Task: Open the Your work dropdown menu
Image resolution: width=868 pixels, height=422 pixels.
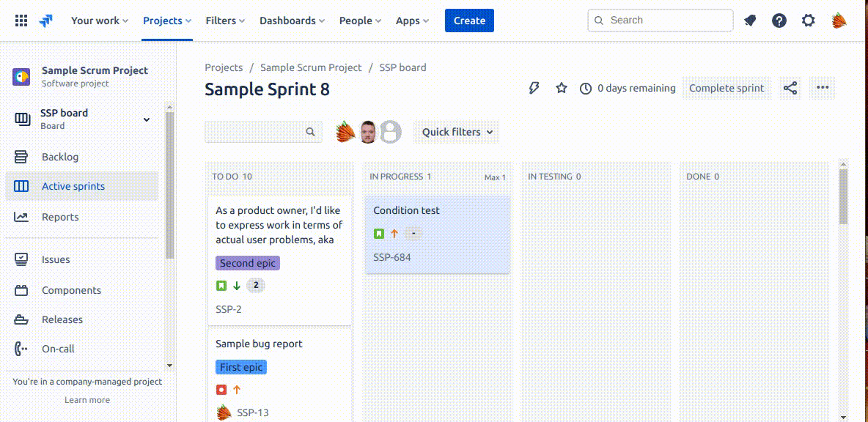Action: point(99,21)
